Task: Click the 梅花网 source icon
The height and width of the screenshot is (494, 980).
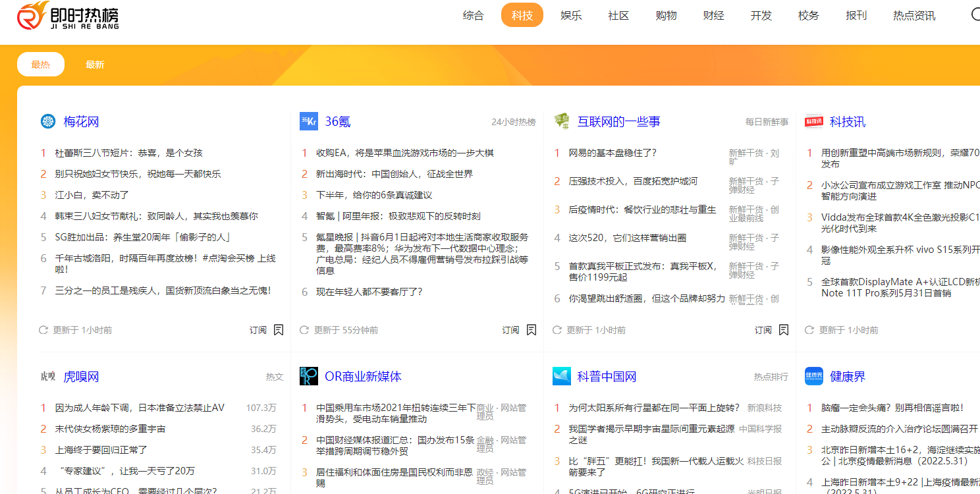Action: (x=48, y=121)
